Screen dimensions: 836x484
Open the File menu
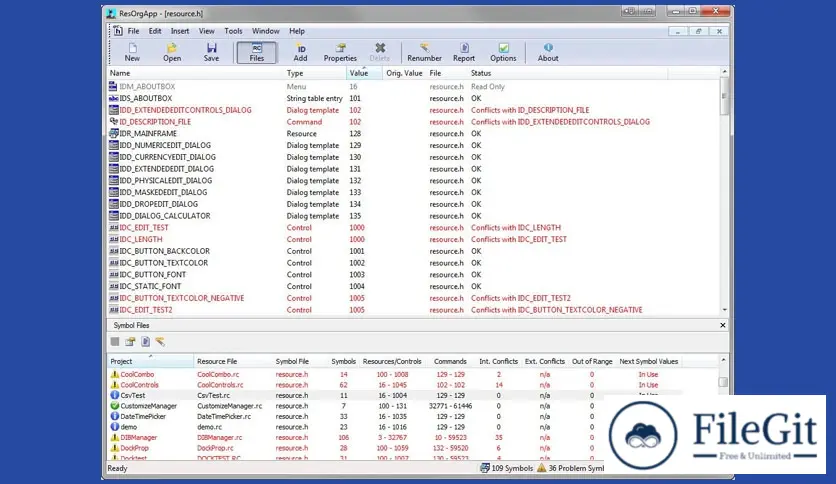click(133, 31)
